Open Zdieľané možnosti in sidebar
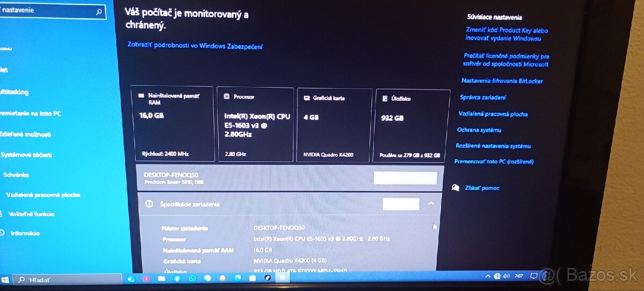644x291 pixels. point(25,134)
